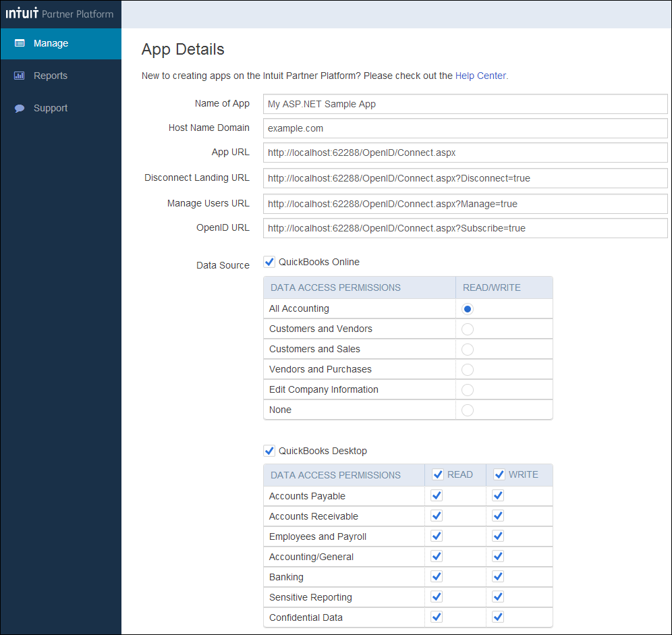
Task: Click the 'Banking' row label
Action: pos(286,577)
